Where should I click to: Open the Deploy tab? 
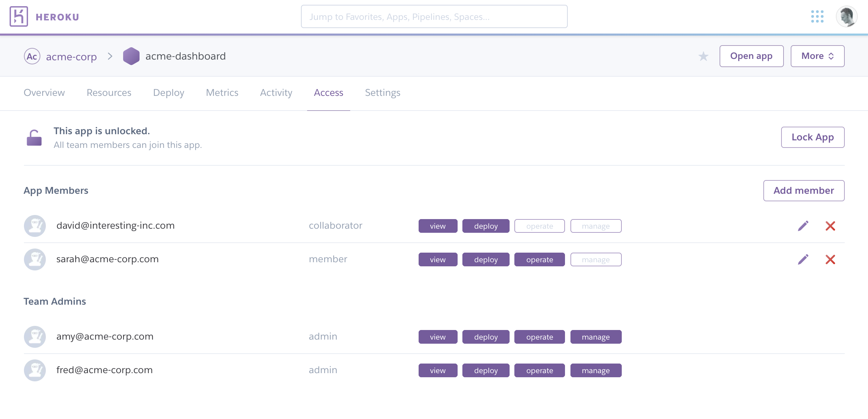(x=169, y=93)
